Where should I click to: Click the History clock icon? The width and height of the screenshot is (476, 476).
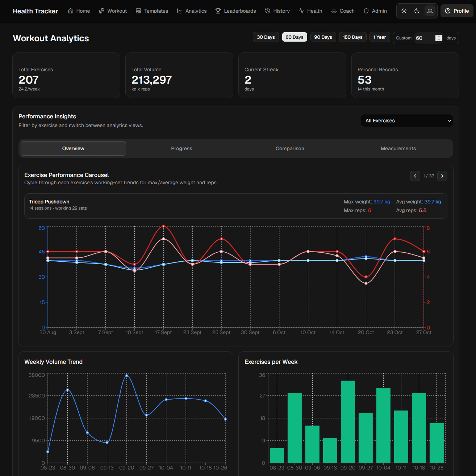[268, 11]
